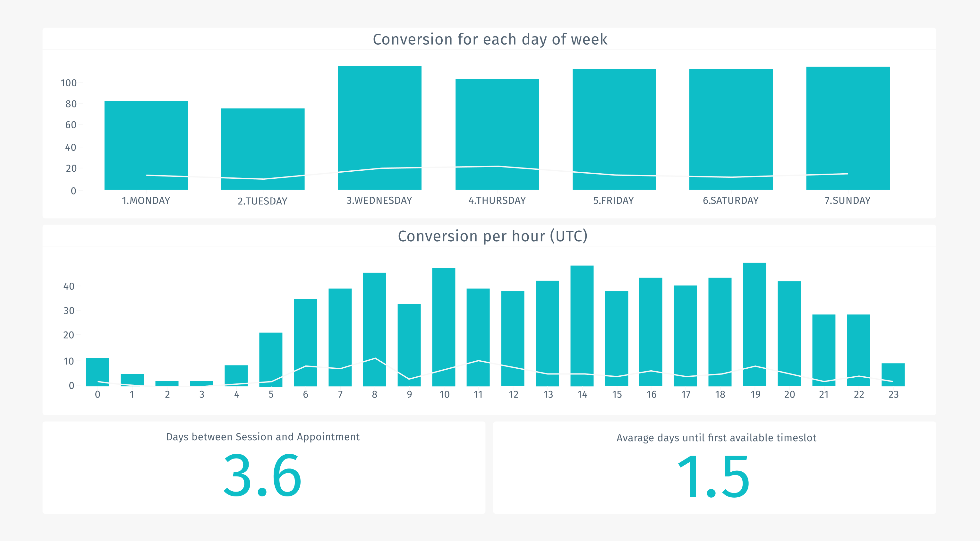
Task: Click the hour 23 bar
Action: (893, 375)
